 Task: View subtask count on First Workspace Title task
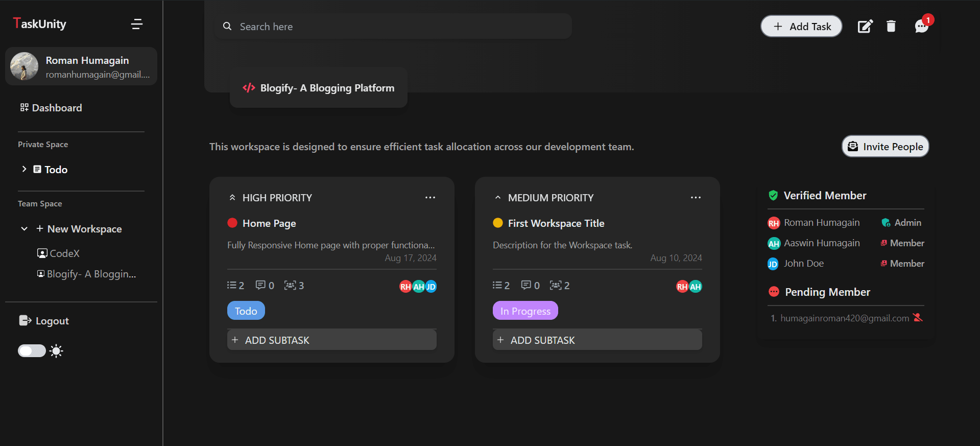[x=501, y=285]
